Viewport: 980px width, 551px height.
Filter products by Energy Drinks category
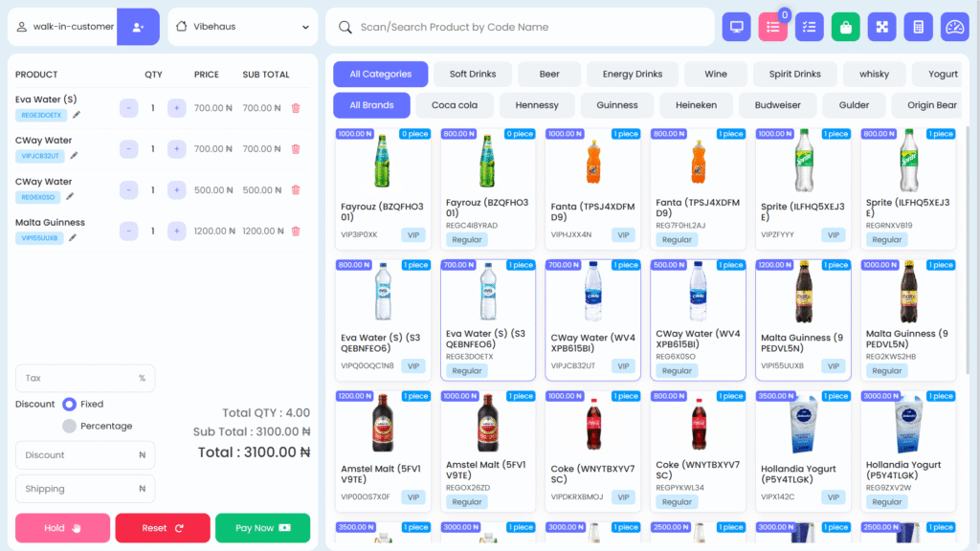tap(633, 74)
